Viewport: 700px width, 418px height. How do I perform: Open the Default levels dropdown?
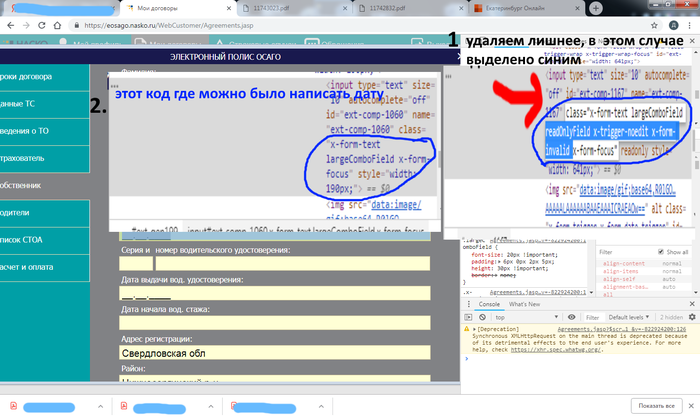[628, 316]
